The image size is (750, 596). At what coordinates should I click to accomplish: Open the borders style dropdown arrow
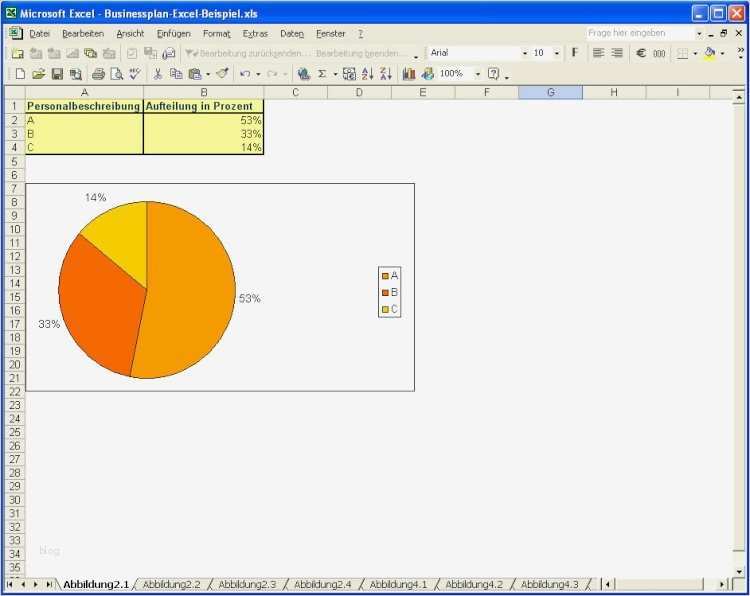(695, 53)
